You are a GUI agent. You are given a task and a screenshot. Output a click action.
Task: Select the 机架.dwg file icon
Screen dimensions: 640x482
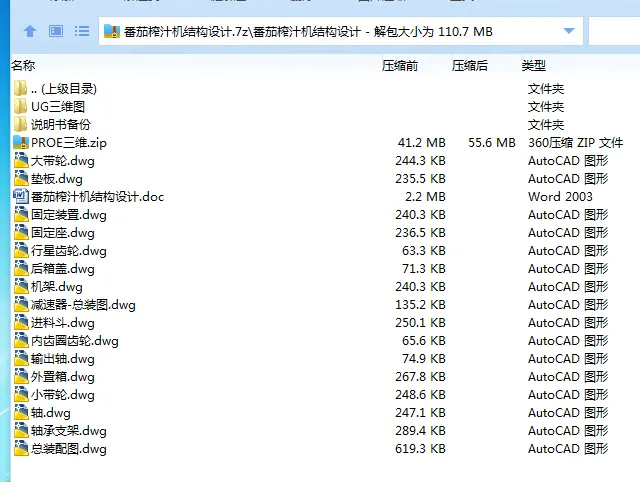coord(21,286)
